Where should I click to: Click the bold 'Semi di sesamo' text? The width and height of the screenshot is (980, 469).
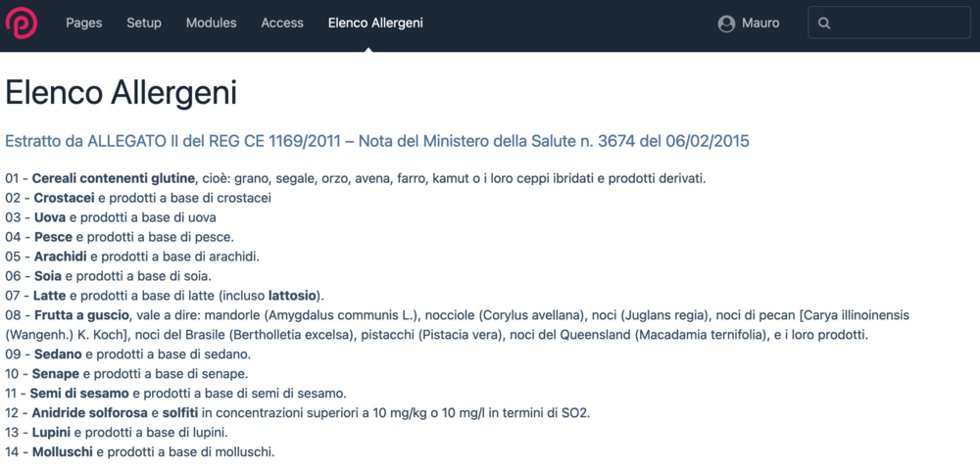click(x=78, y=393)
